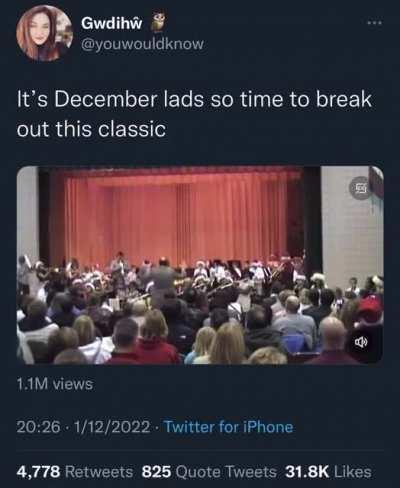Tap the 'out this classic' text line
This screenshot has height=488, width=400.
(91, 129)
